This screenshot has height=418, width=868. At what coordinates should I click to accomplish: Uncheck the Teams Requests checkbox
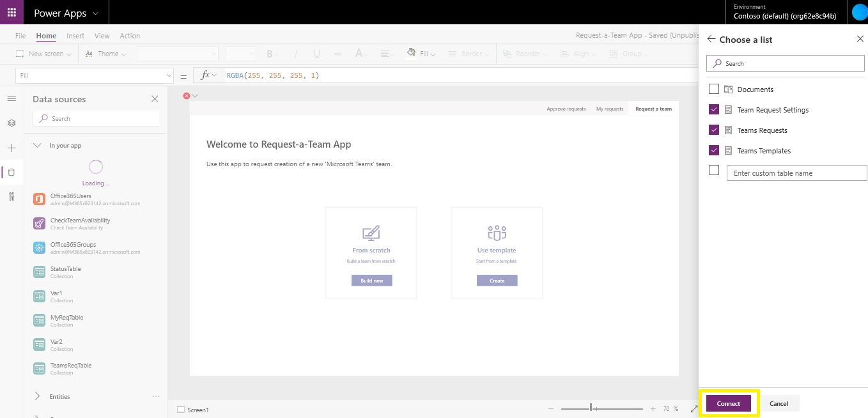tap(714, 130)
